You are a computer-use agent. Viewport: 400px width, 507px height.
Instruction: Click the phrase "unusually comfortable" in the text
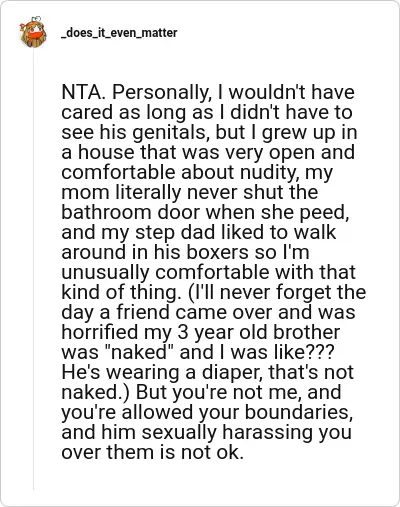[x=170, y=273]
